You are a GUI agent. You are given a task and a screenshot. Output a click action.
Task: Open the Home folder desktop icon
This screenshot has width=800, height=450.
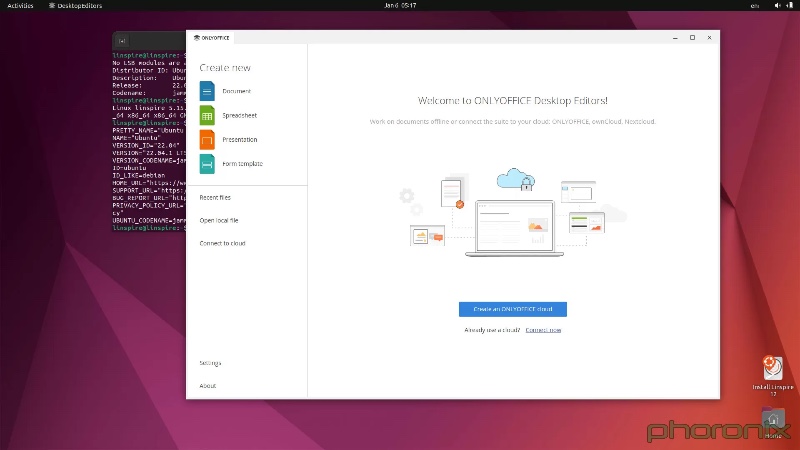click(x=773, y=422)
